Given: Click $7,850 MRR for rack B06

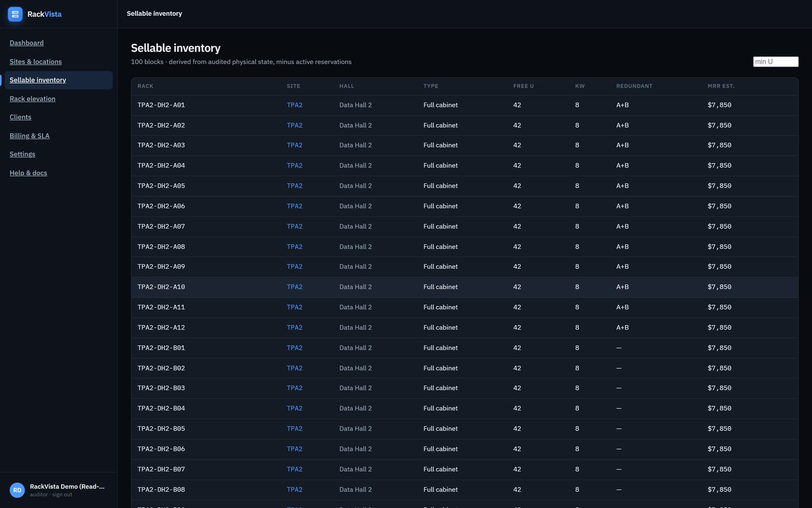Looking at the screenshot, I should [x=719, y=449].
